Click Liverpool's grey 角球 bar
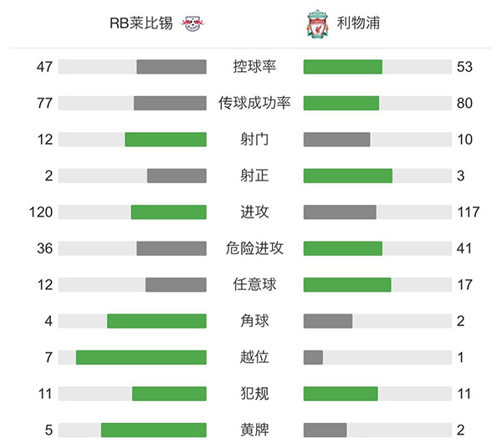 tap(328, 321)
